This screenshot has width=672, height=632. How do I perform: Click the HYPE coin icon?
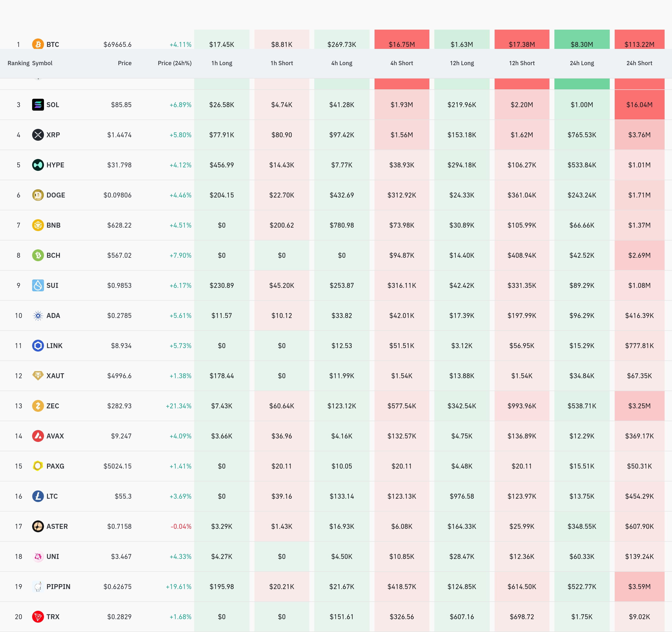tap(38, 165)
